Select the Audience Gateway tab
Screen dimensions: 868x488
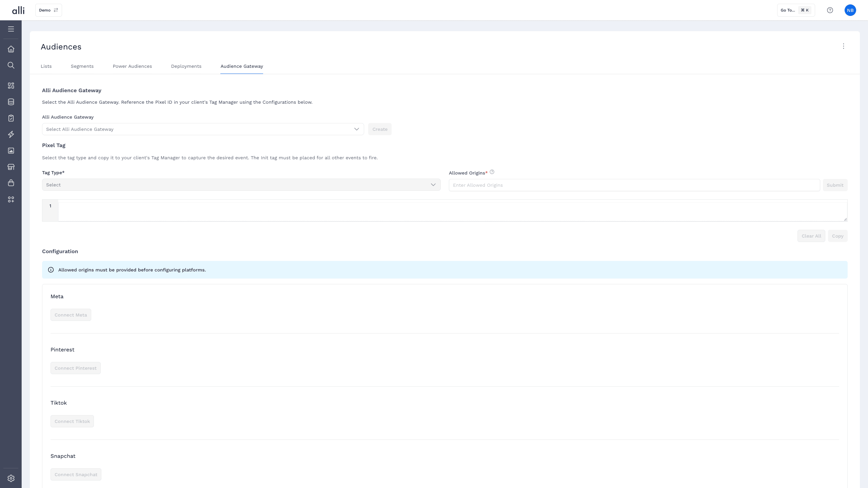pyautogui.click(x=242, y=66)
